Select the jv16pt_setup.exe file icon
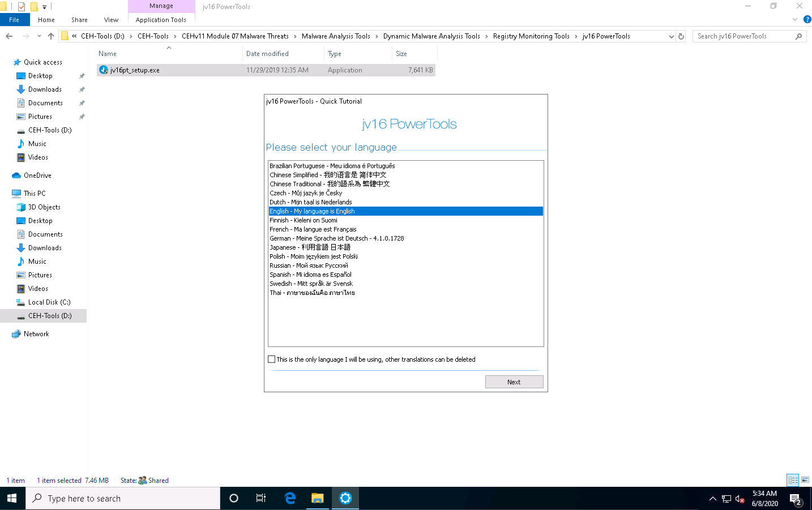This screenshot has width=812, height=510. pyautogui.click(x=104, y=70)
